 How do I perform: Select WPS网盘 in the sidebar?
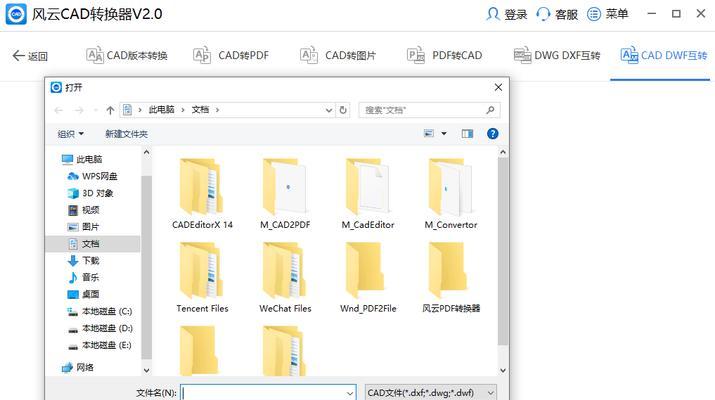(x=93, y=176)
